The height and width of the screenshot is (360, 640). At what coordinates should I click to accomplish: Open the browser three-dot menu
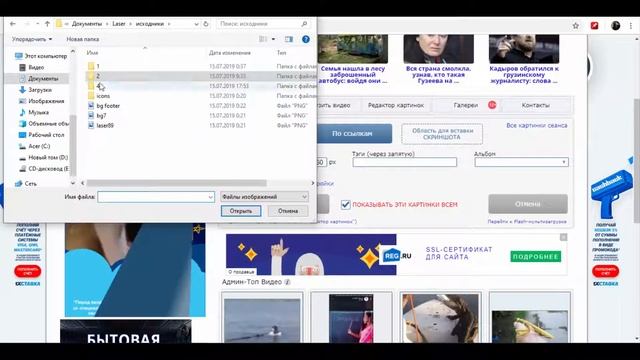point(631,26)
